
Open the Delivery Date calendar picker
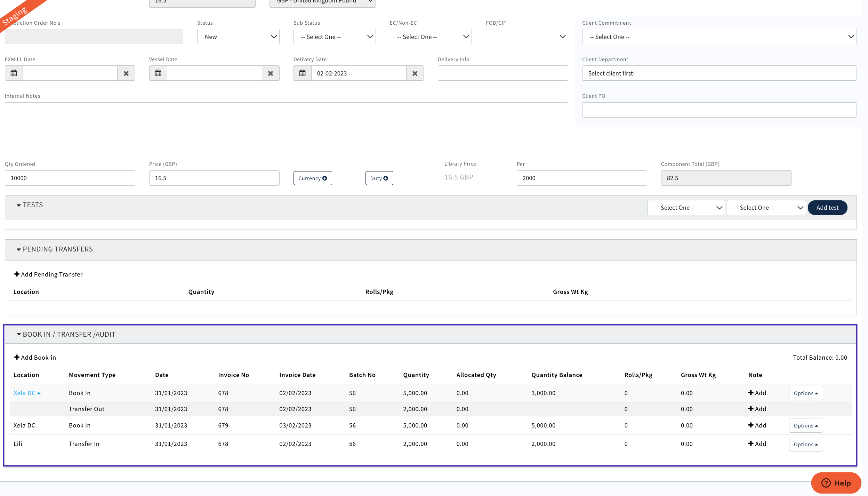(303, 73)
